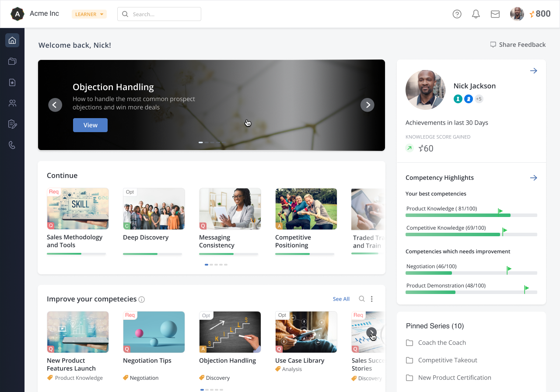This screenshot has width=560, height=392.
Task: Open the info tooltip beside Improve your competecies
Action: (x=142, y=299)
